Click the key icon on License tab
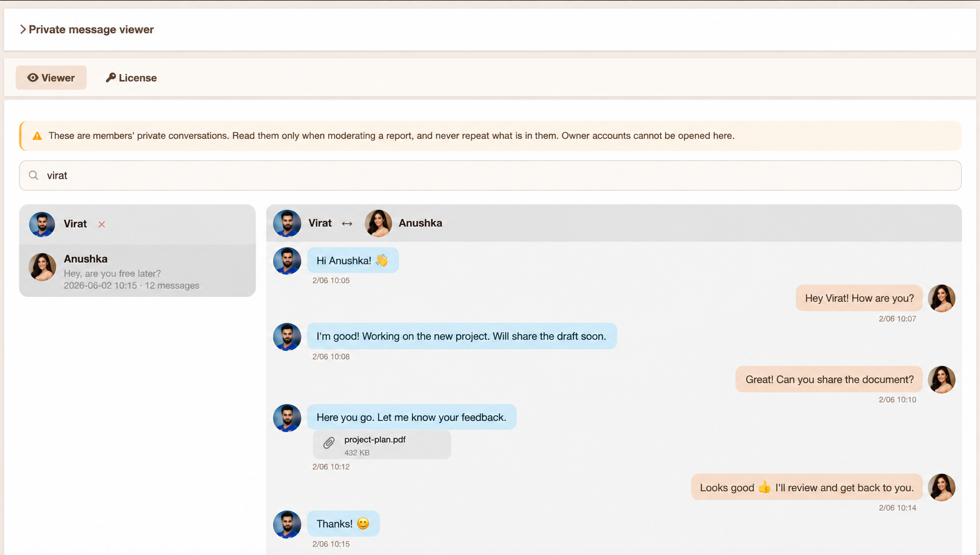 [111, 78]
